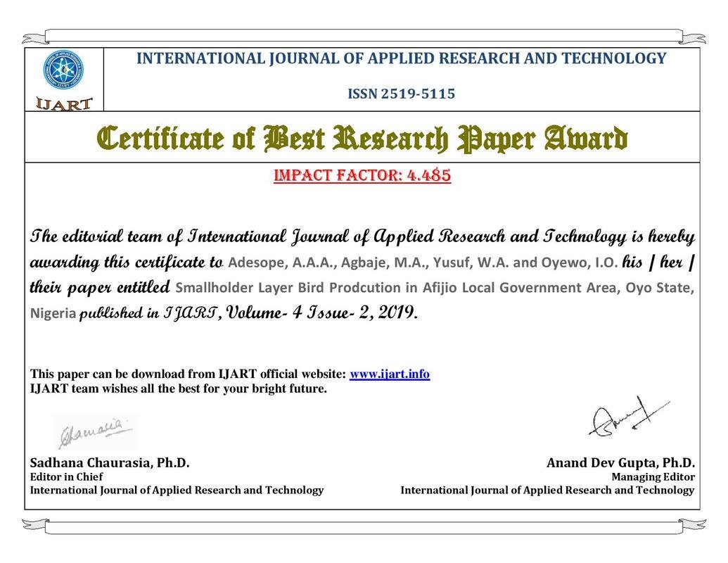Click the Certificate of Best Research Paper Award title
728x563 pixels.
[x=362, y=139]
